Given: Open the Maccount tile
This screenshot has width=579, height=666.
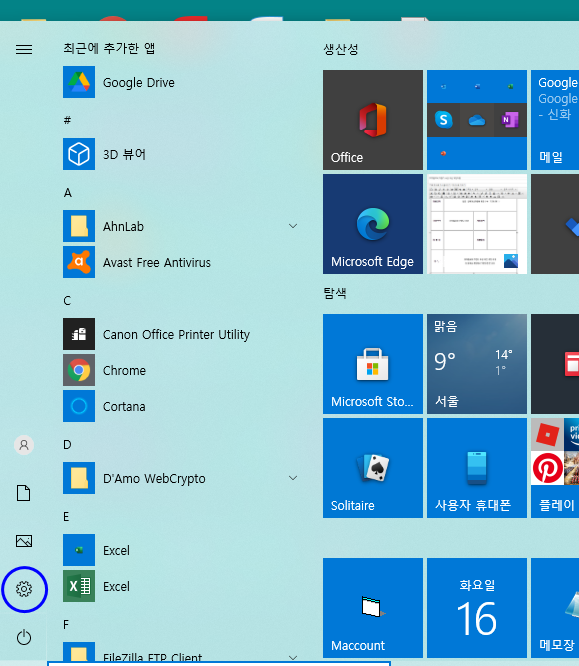Looking at the screenshot, I should [373, 608].
